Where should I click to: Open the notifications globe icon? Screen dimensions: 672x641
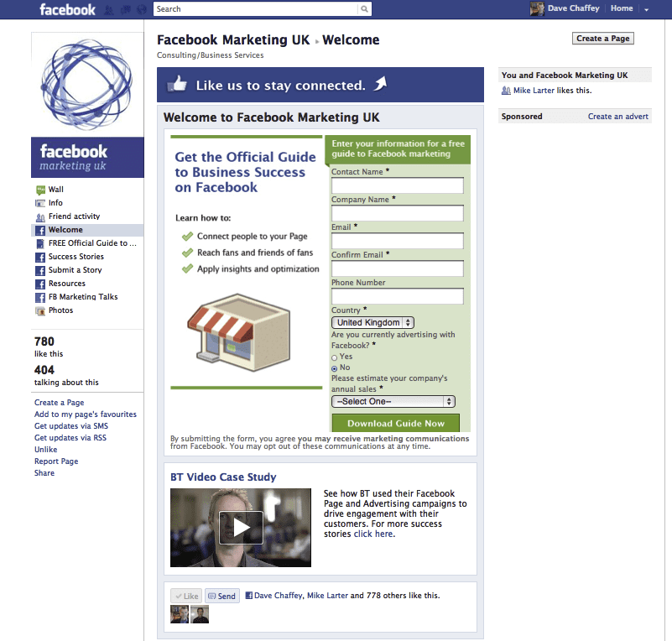click(x=142, y=10)
